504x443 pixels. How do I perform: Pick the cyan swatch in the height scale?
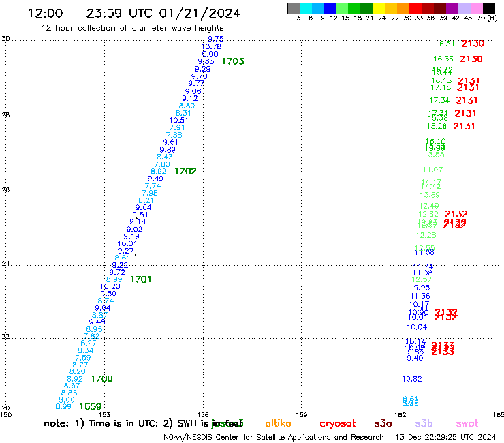pos(306,8)
